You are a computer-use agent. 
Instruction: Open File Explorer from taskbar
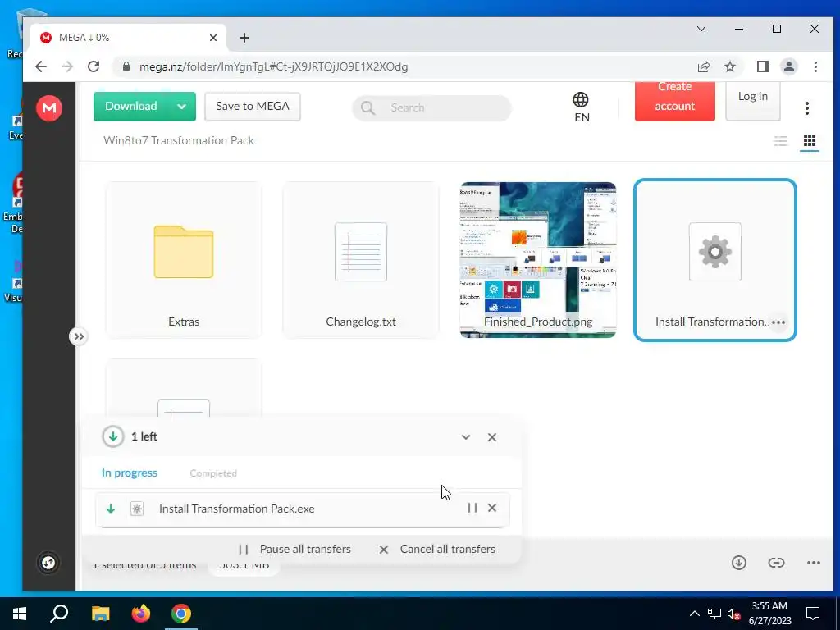click(x=100, y=614)
